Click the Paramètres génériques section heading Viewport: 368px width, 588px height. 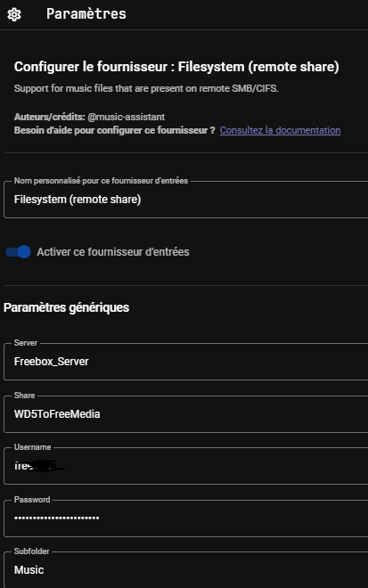coord(67,307)
